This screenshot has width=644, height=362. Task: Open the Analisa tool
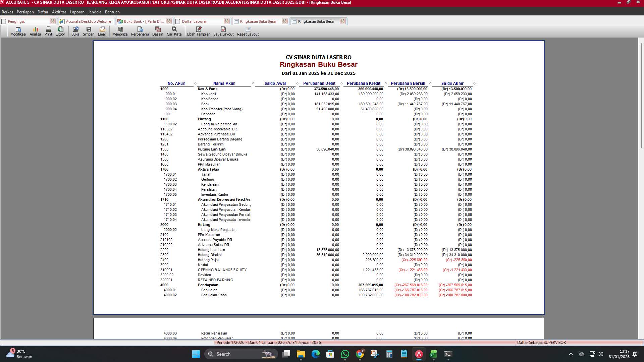[35, 31]
